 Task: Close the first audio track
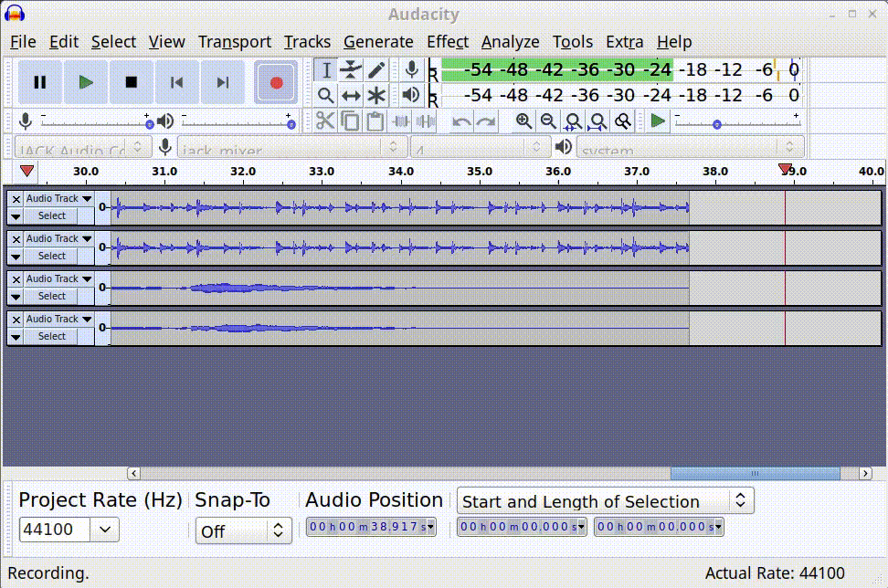(16, 199)
